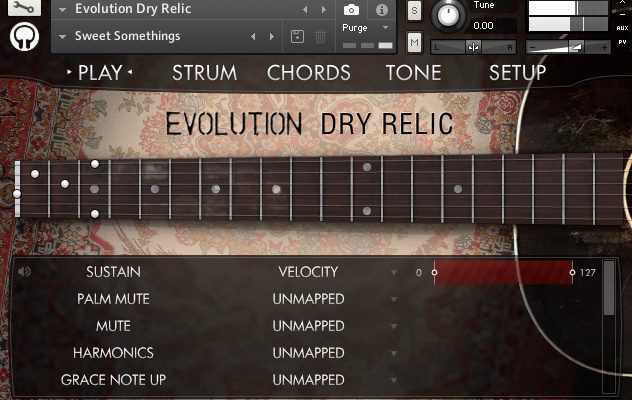632x400 pixels.
Task: Open the UNMAPPED dropdown for PALM MUTE
Action: (x=394, y=300)
